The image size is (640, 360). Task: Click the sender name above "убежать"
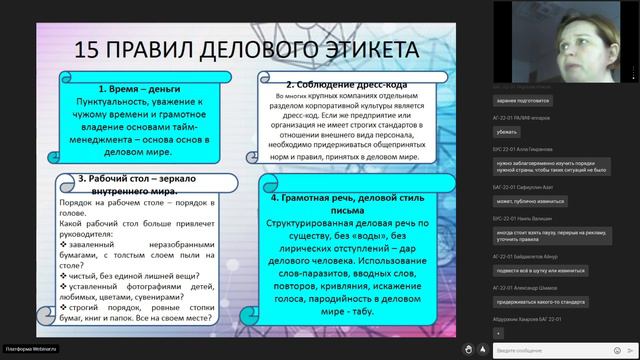click(521, 118)
